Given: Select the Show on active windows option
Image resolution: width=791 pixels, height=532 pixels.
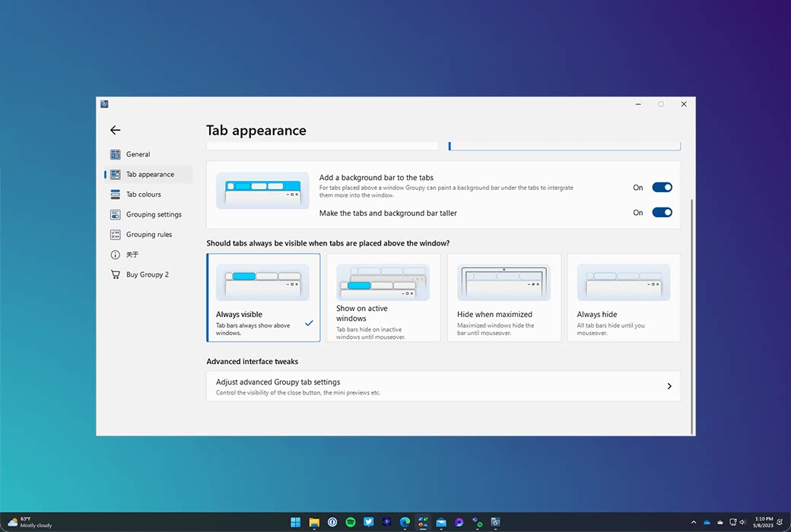Looking at the screenshot, I should pos(383,298).
